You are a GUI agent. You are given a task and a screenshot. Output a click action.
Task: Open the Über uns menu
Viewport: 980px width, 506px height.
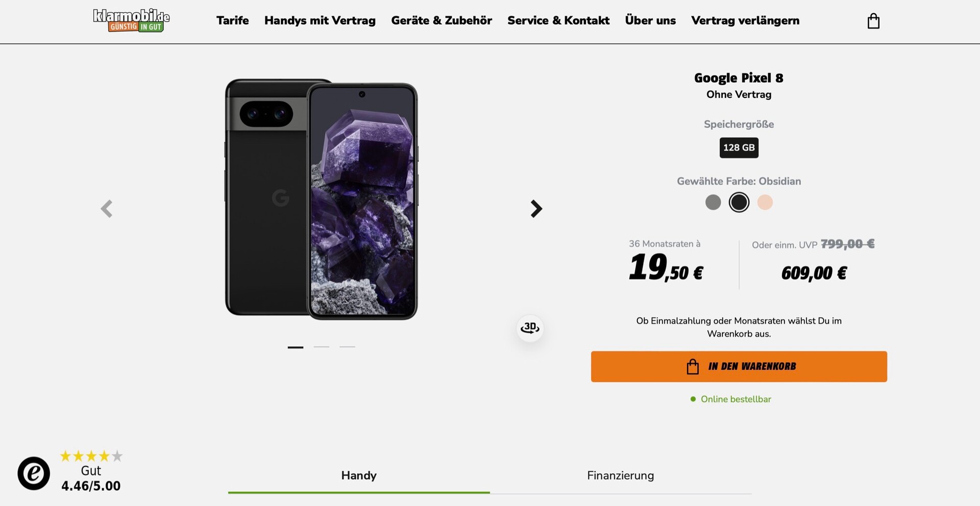tap(650, 20)
